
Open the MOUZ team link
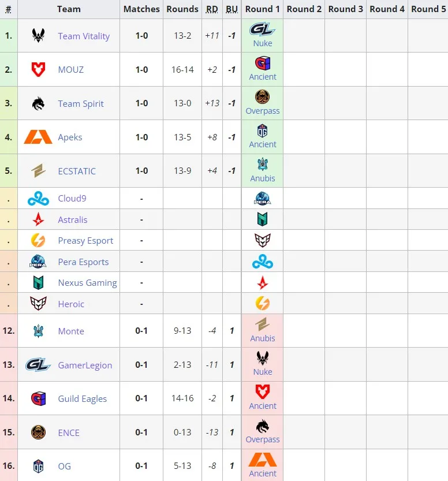71,70
